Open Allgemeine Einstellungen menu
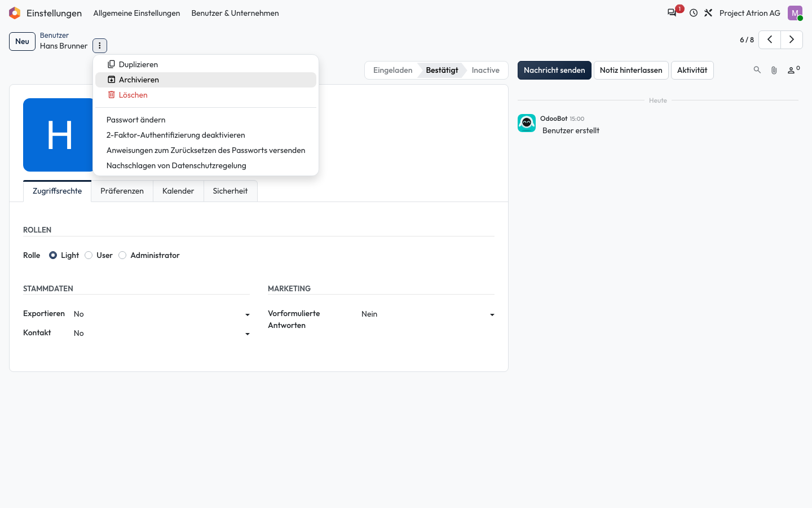 [136, 13]
